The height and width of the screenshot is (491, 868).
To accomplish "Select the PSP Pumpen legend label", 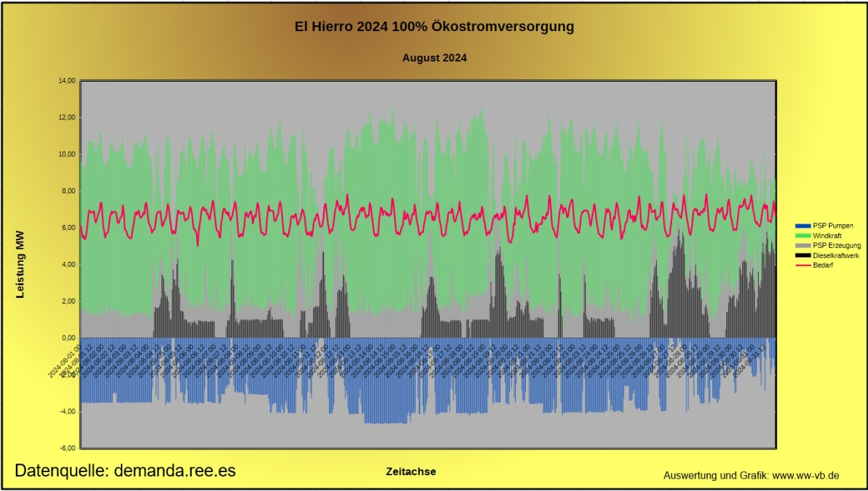I will click(833, 226).
